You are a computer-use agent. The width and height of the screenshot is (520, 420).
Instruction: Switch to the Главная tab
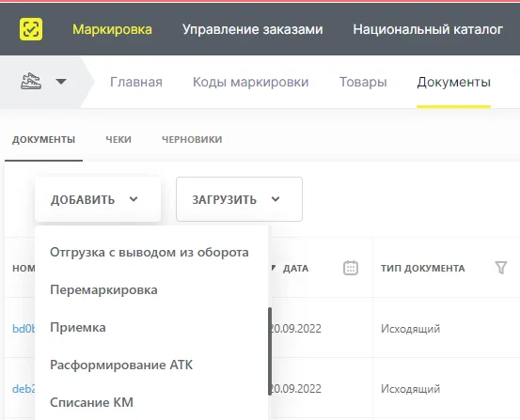click(x=136, y=82)
